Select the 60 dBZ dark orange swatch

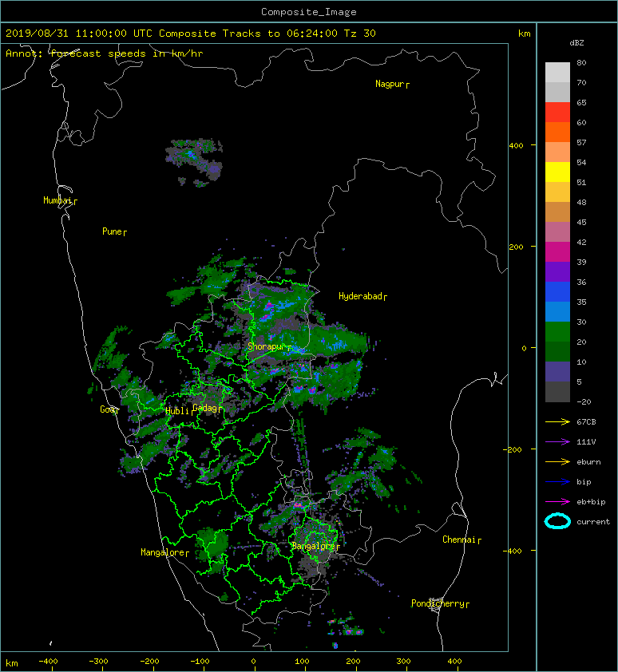557,132
